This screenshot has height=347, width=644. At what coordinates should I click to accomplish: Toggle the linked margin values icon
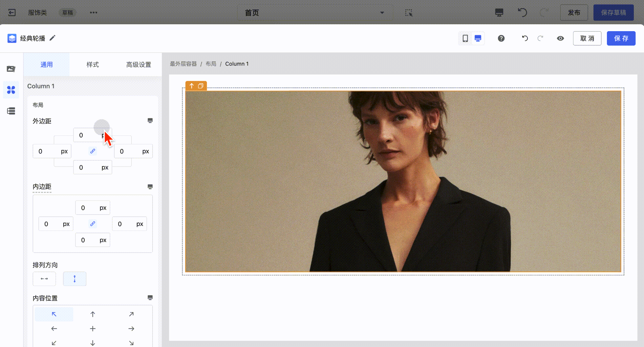[93, 151]
